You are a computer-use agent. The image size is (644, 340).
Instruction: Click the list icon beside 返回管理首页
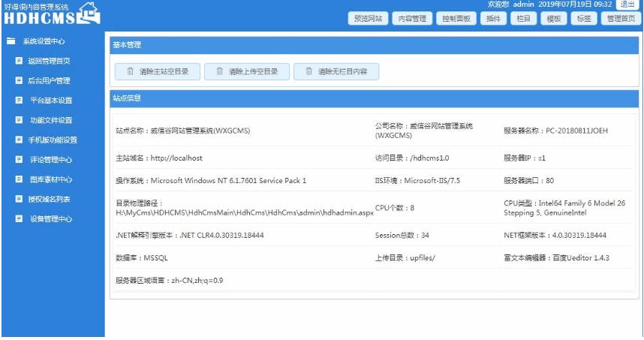tap(19, 61)
